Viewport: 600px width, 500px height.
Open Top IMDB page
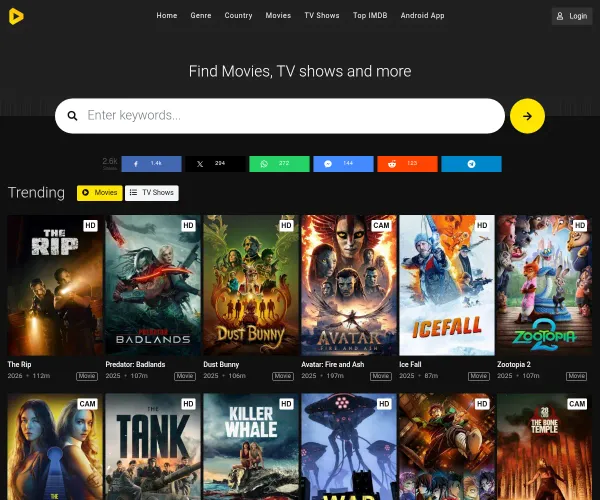pyautogui.click(x=370, y=16)
